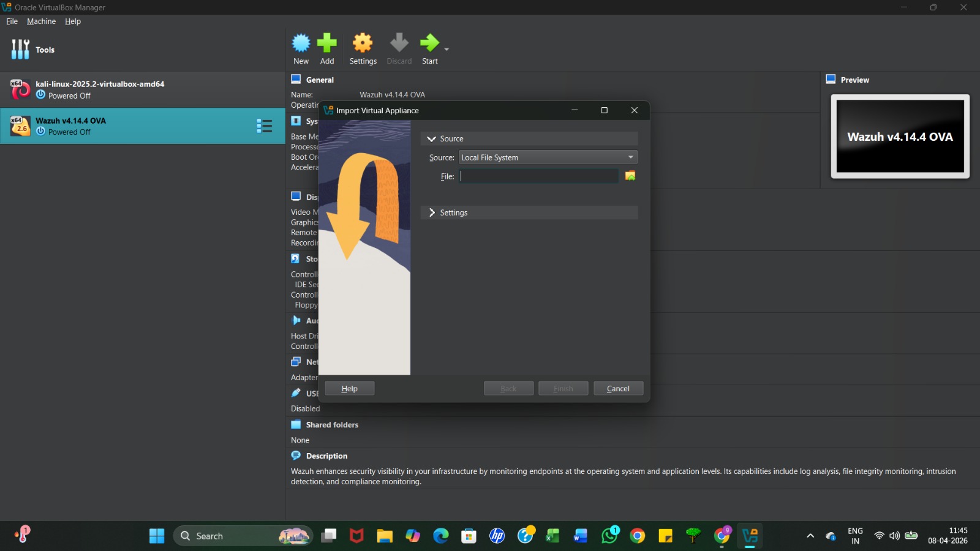Select the kali-linux-2025.2-virtualbox-amd64 machine

click(x=143, y=89)
